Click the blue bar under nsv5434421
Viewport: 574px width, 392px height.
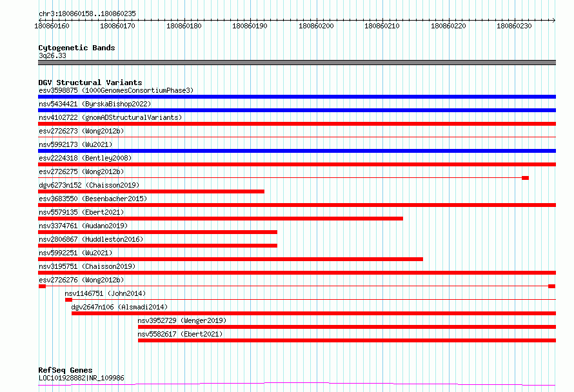tap(297, 110)
